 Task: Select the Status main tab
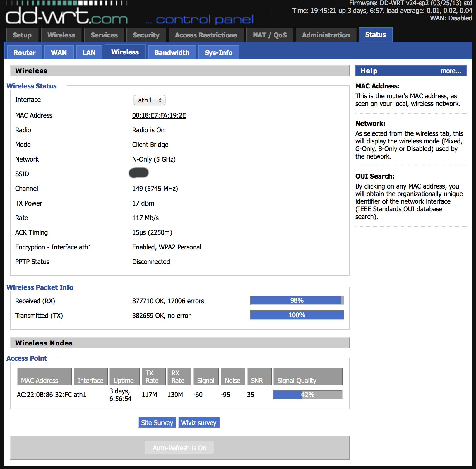[376, 34]
